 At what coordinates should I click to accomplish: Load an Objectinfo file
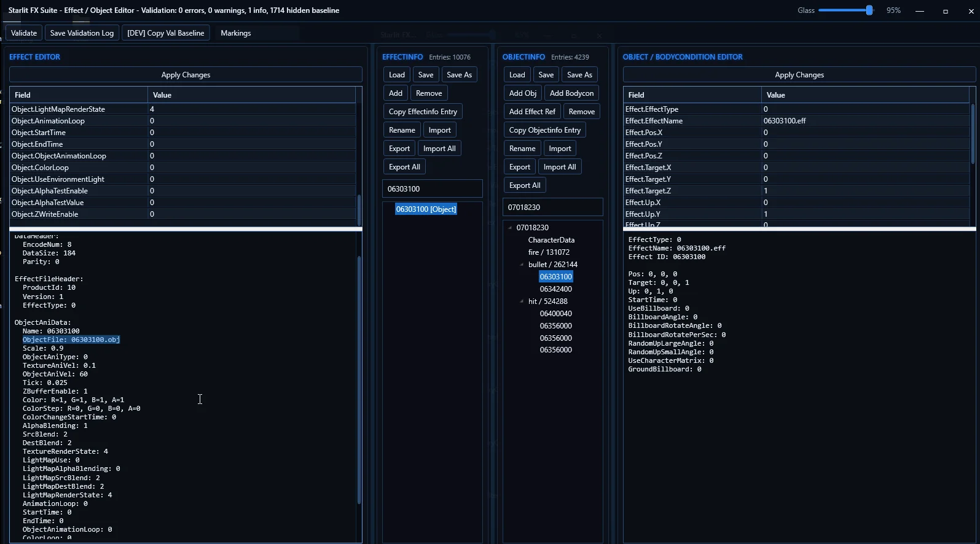pos(517,75)
